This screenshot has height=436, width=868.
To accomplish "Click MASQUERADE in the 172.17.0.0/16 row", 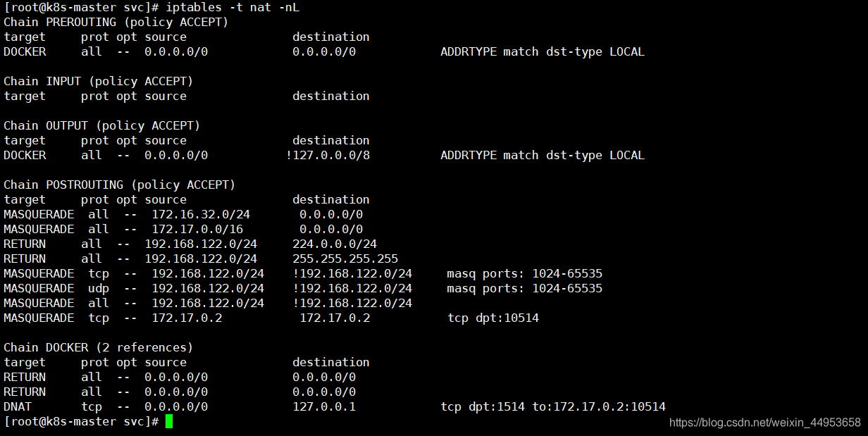I will (39, 229).
